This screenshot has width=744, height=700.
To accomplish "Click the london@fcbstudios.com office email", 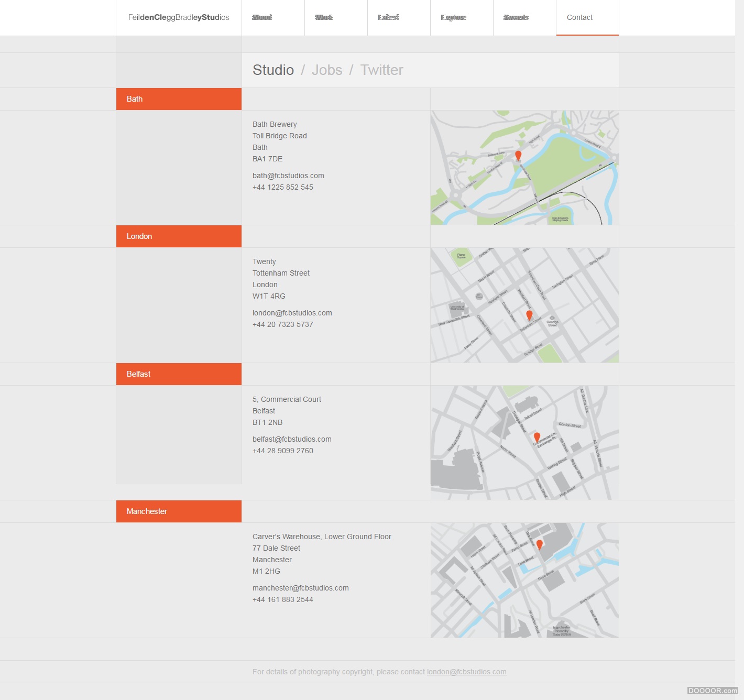I will (x=292, y=313).
